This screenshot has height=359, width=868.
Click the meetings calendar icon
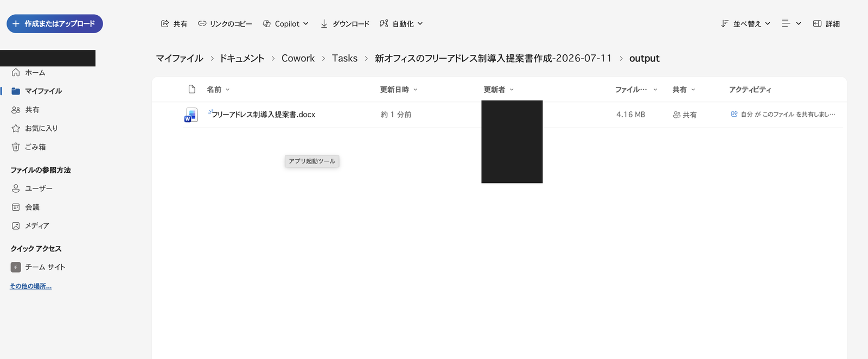(16, 207)
